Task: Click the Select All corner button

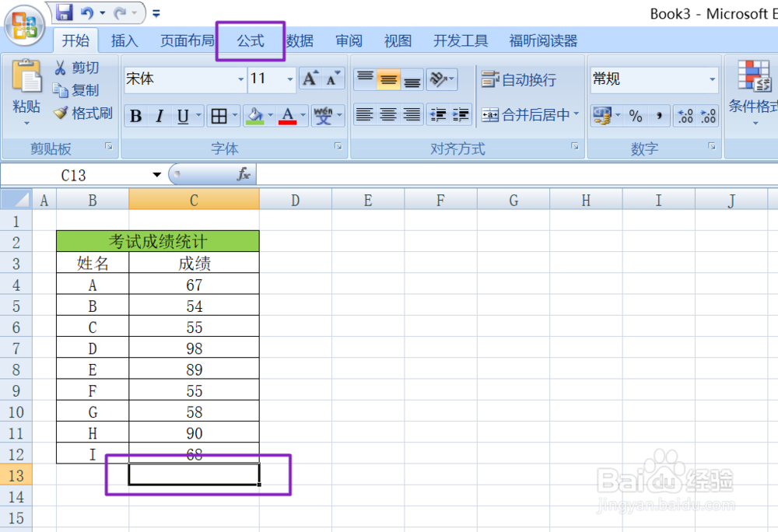Action: click(16, 199)
